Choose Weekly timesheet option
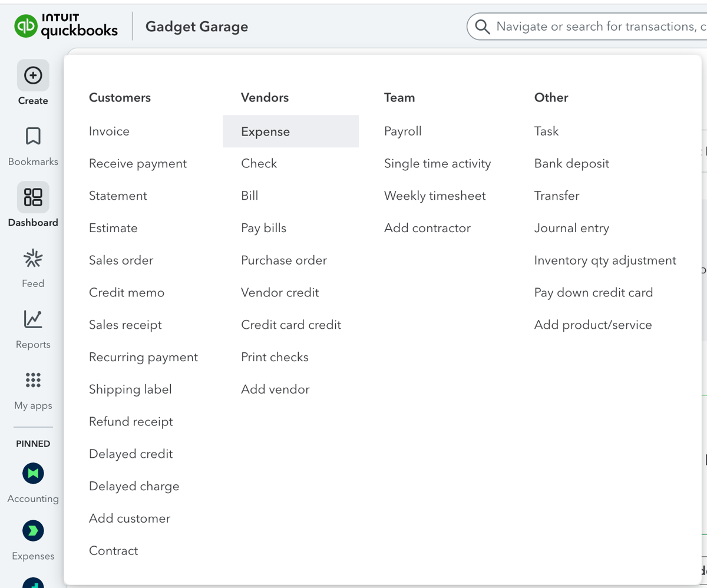 pos(435,196)
